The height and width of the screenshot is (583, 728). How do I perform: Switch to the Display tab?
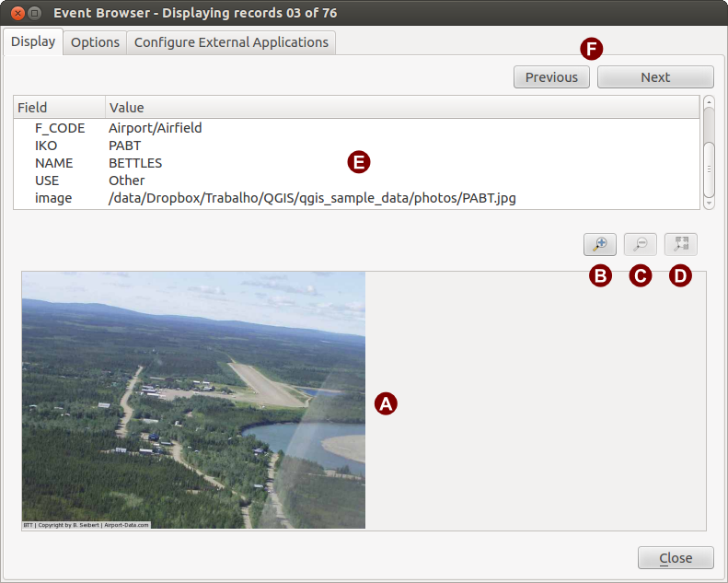click(x=33, y=42)
